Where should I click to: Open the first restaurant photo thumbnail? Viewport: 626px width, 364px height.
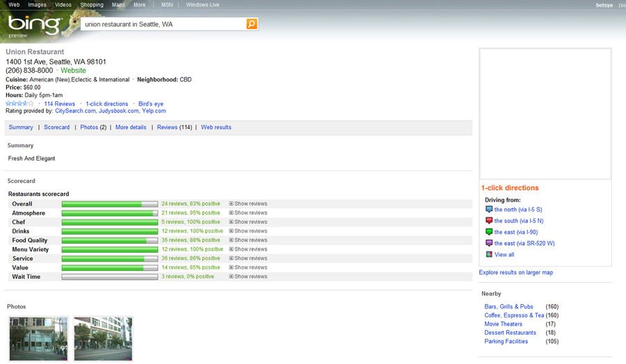38,338
